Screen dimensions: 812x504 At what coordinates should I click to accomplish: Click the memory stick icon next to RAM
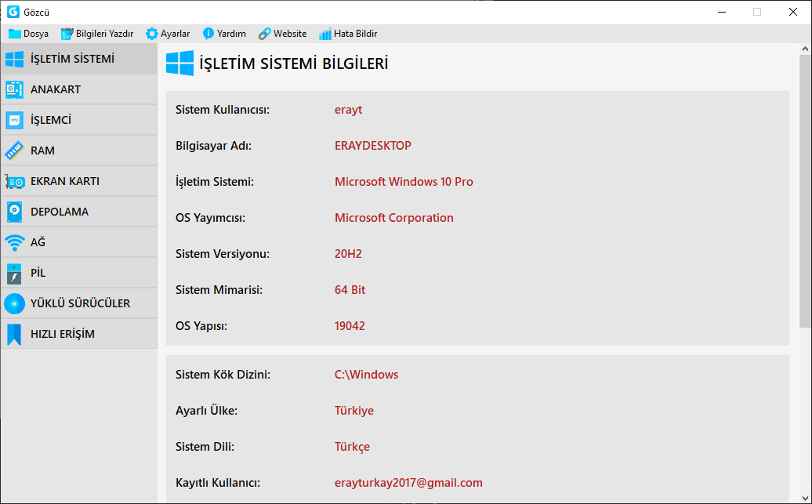pos(14,150)
